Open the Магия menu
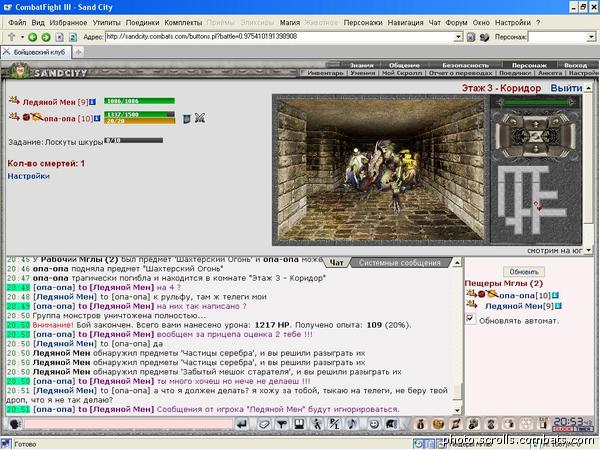The height and width of the screenshot is (450, 600). 290,23
